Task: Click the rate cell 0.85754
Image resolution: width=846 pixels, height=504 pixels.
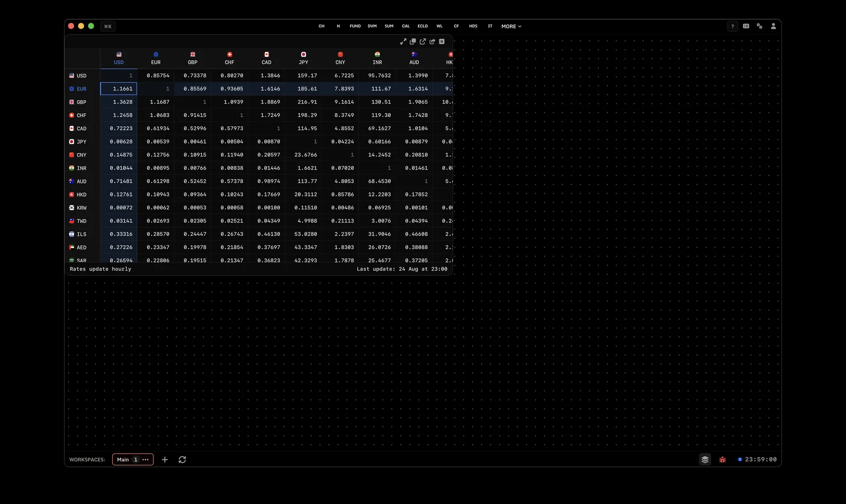Action: pos(156,76)
